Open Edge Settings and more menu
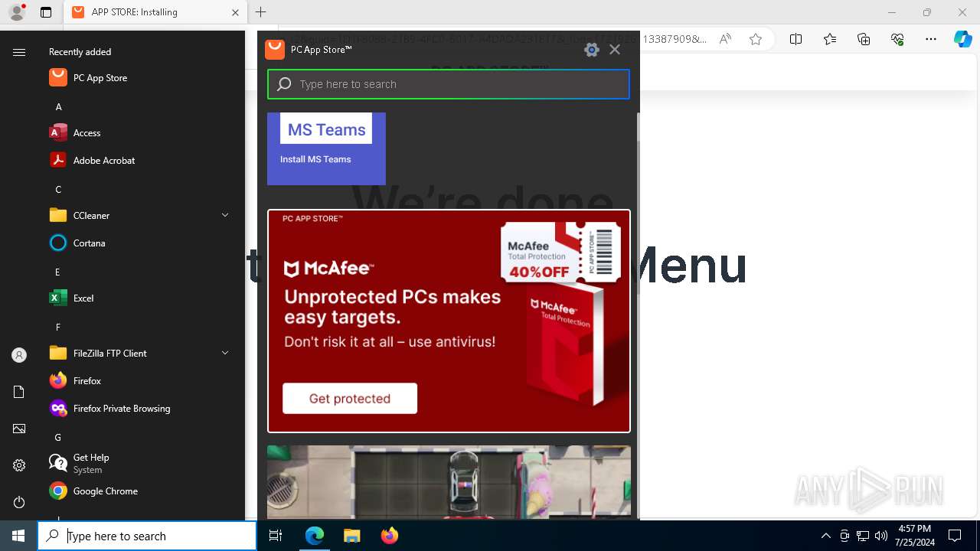Screen dimensions: 980x551 931,39
